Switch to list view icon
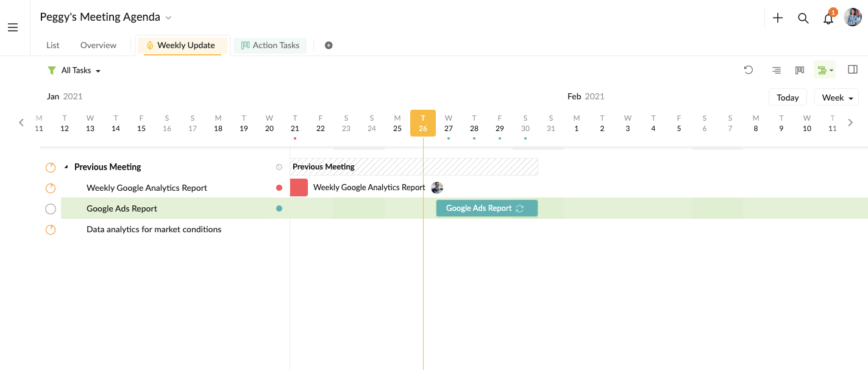 pos(777,70)
